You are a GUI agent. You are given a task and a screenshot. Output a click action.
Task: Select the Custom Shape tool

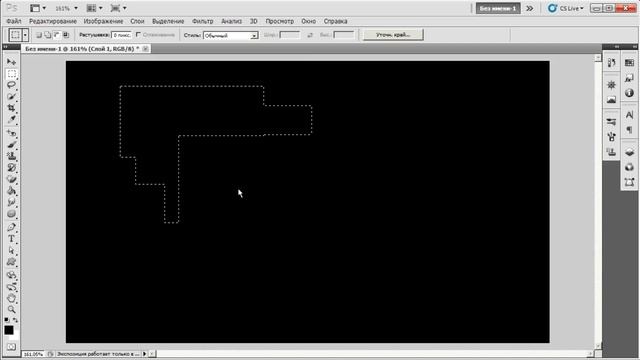tap(11, 262)
